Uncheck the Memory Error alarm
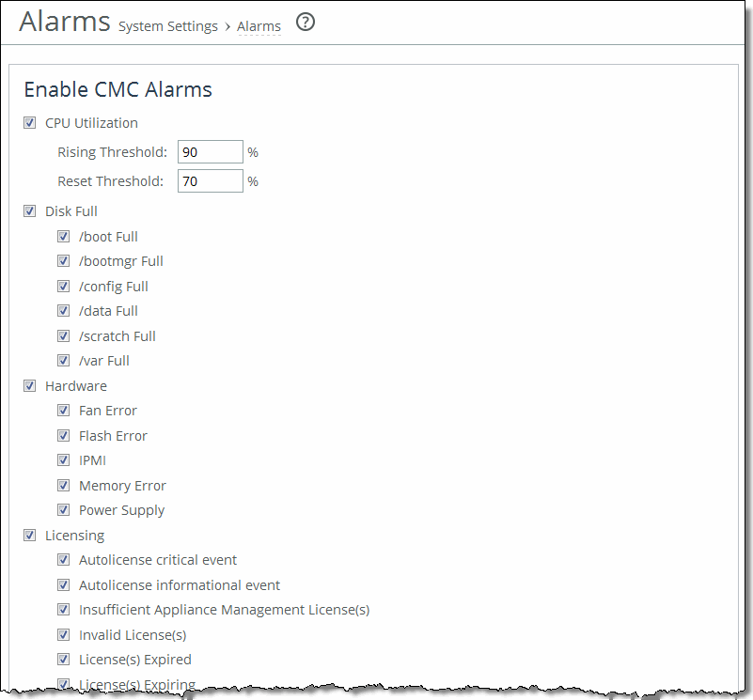Viewport: 753px width, 700px height. 63,485
